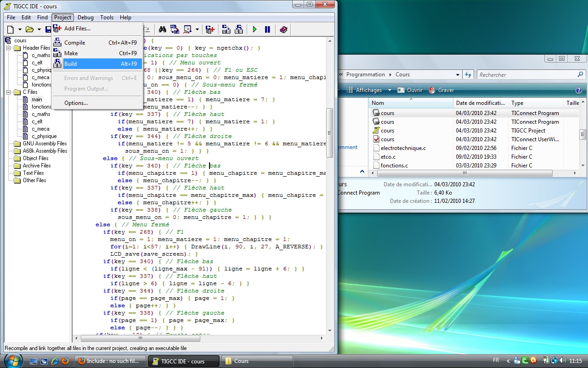Open the Help menu
The image size is (588, 368).
(x=125, y=17)
